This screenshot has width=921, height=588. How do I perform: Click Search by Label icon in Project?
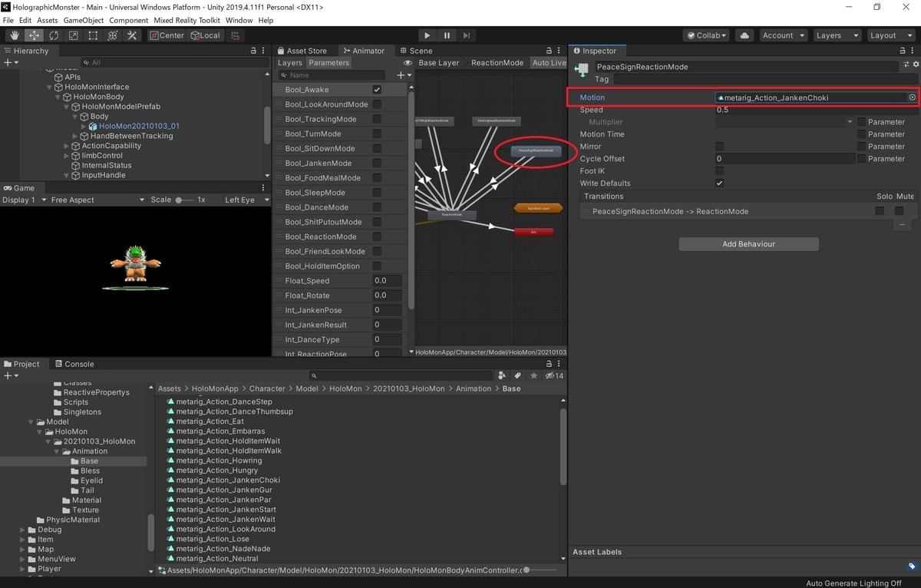point(518,375)
